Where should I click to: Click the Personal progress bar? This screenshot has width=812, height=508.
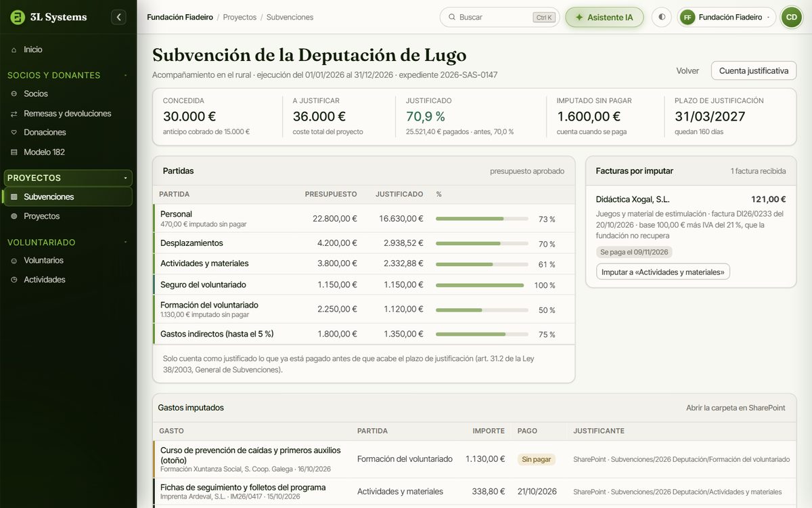pyautogui.click(x=482, y=219)
